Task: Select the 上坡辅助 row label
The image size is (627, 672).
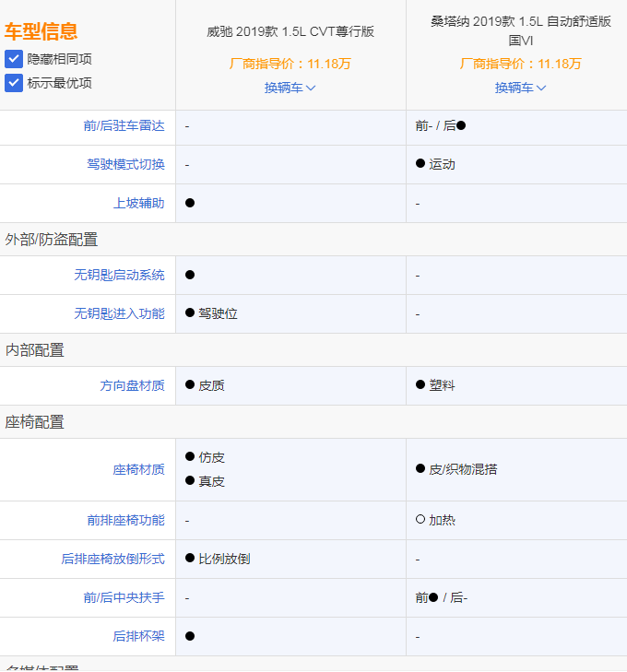Action: pos(138,204)
